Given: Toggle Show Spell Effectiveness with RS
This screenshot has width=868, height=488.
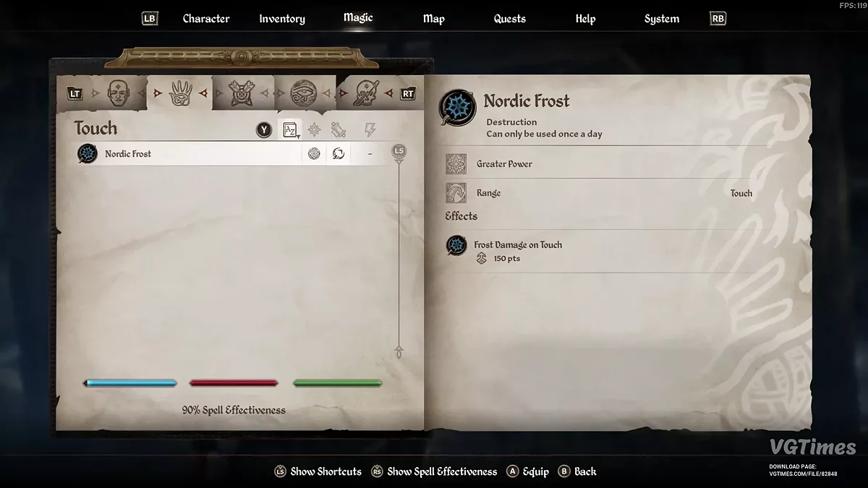Looking at the screenshot, I should coord(434,471).
